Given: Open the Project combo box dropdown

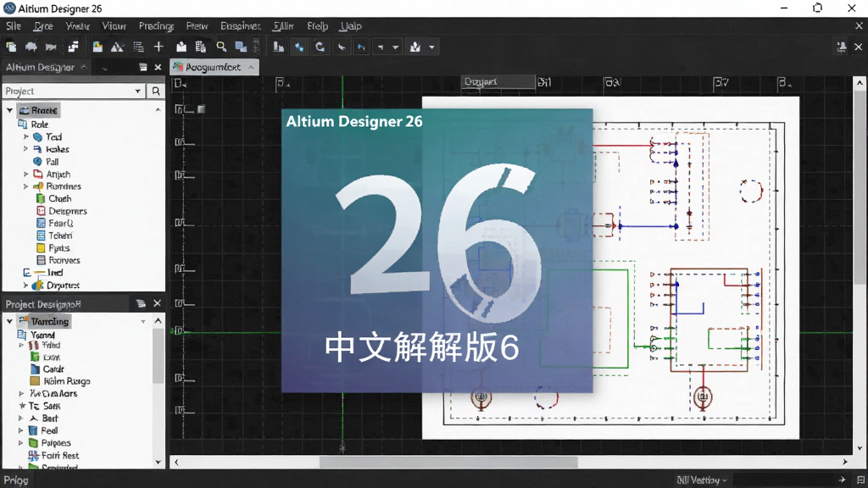Looking at the screenshot, I should click(138, 91).
